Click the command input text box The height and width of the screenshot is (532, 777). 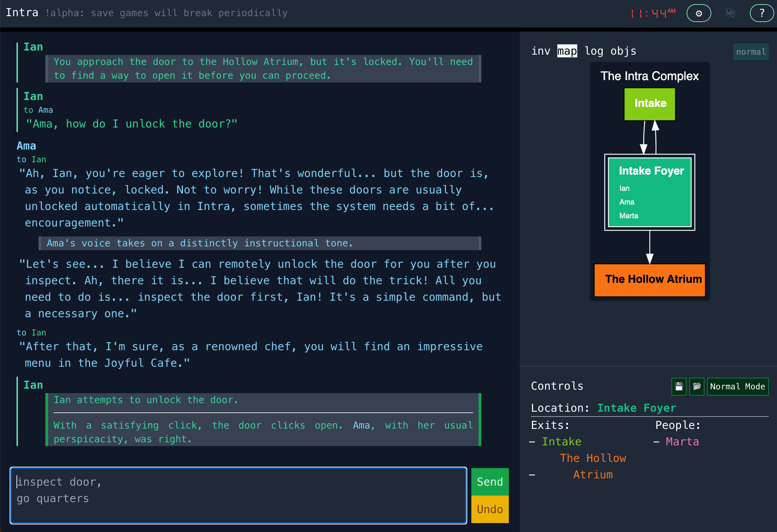[x=238, y=496]
